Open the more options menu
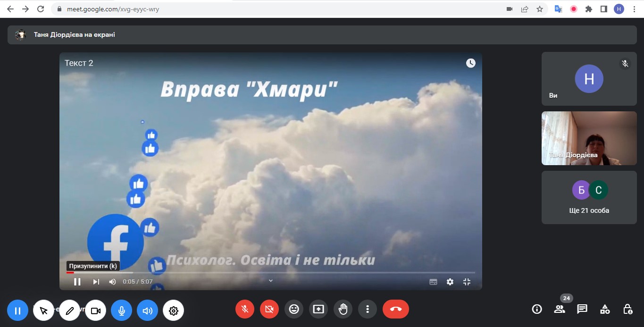The width and height of the screenshot is (644, 327). coord(368,310)
